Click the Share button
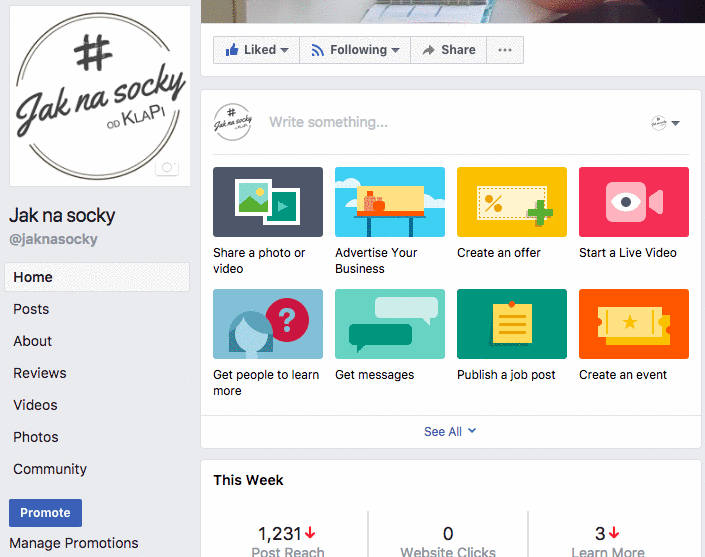The image size is (705, 557). pos(449,50)
